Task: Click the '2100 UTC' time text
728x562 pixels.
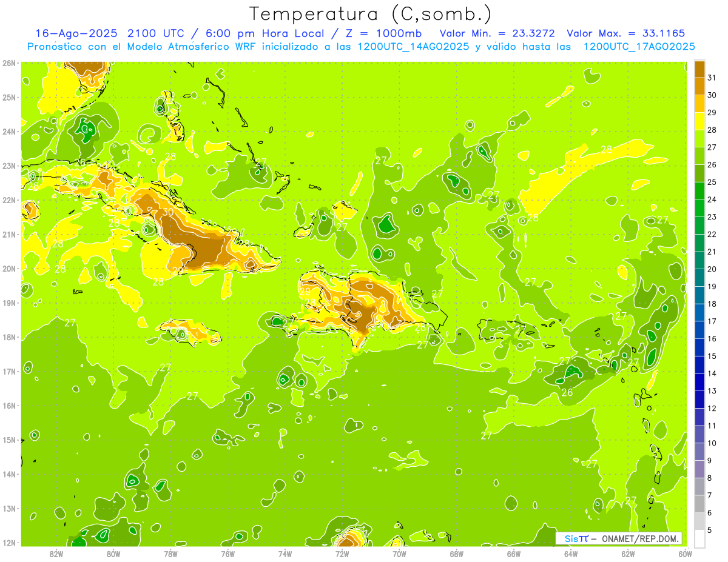Action: [x=157, y=33]
